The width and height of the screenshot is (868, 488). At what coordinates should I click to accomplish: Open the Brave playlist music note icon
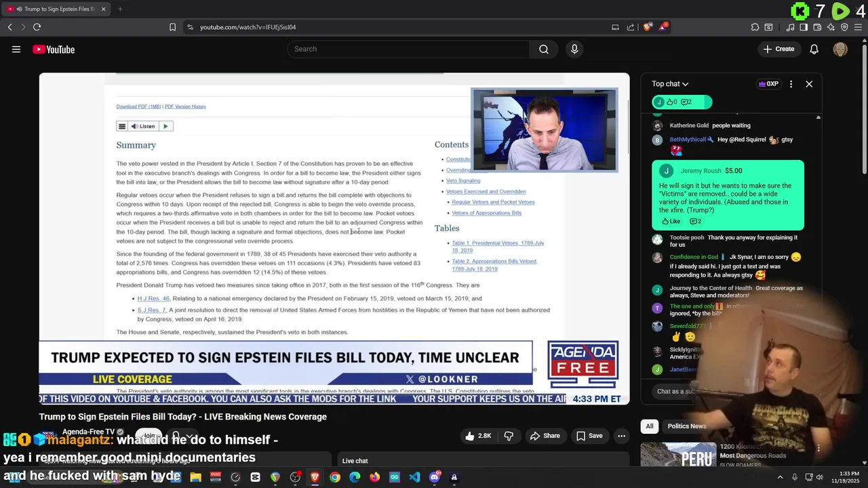pos(790,27)
